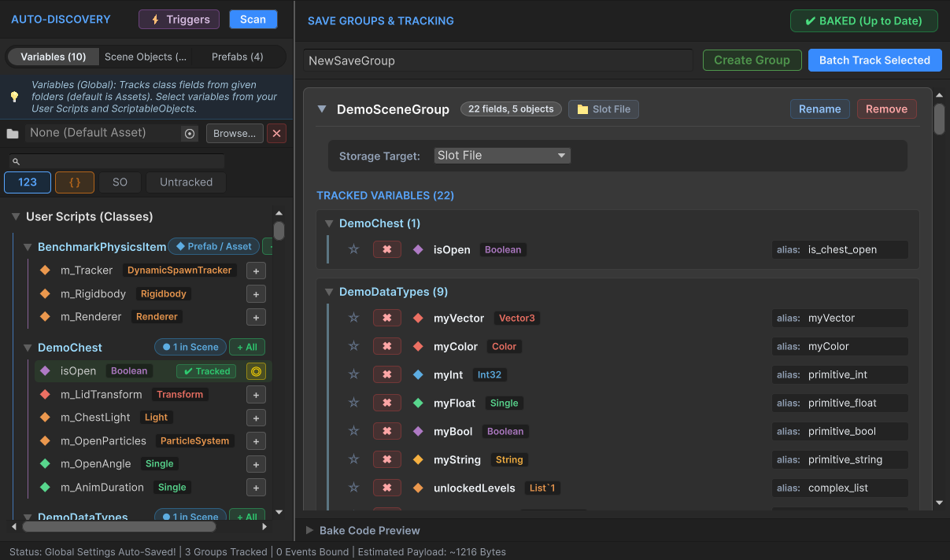This screenshot has height=560, width=950.
Task: Click the BAKED (Up to Date) status button
Action: click(x=863, y=21)
